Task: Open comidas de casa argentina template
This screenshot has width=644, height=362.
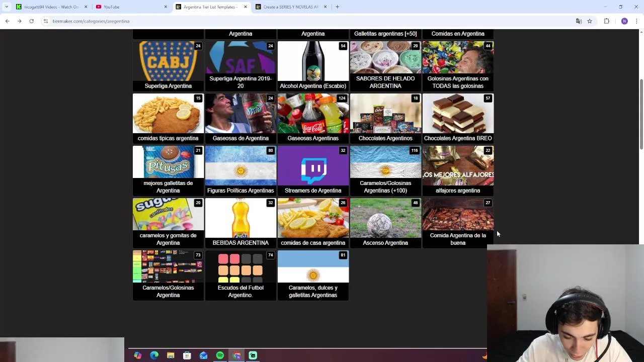Action: click(x=313, y=223)
